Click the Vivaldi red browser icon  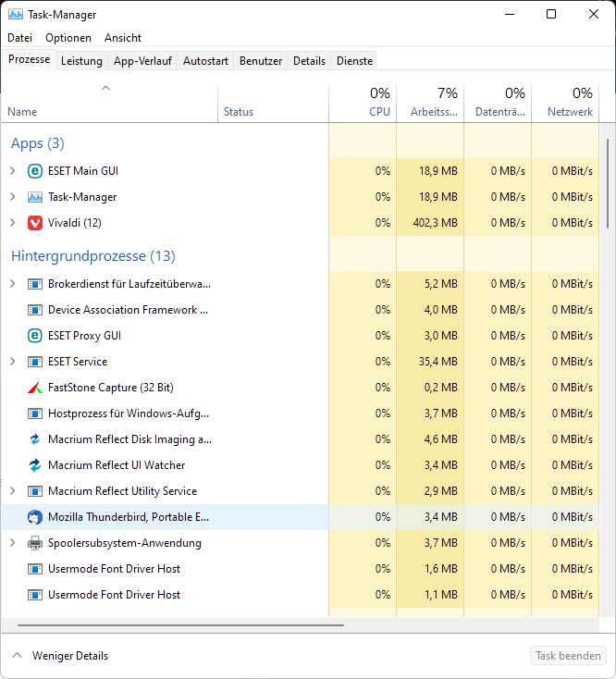tap(35, 223)
